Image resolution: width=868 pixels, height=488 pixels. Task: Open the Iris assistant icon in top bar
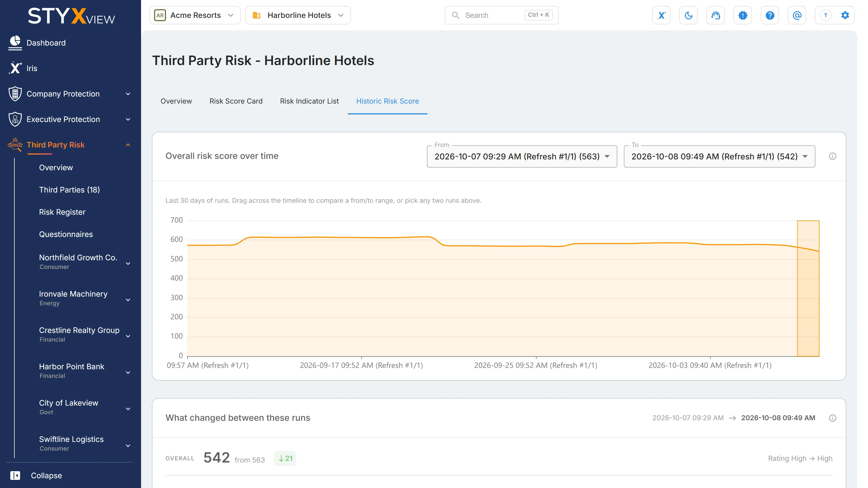pos(661,15)
